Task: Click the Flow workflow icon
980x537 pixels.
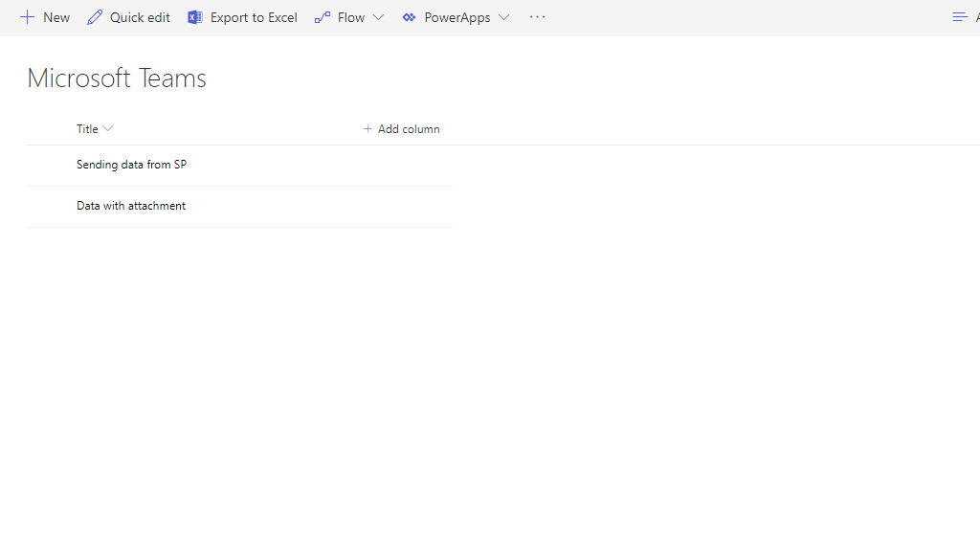Action: 323,17
